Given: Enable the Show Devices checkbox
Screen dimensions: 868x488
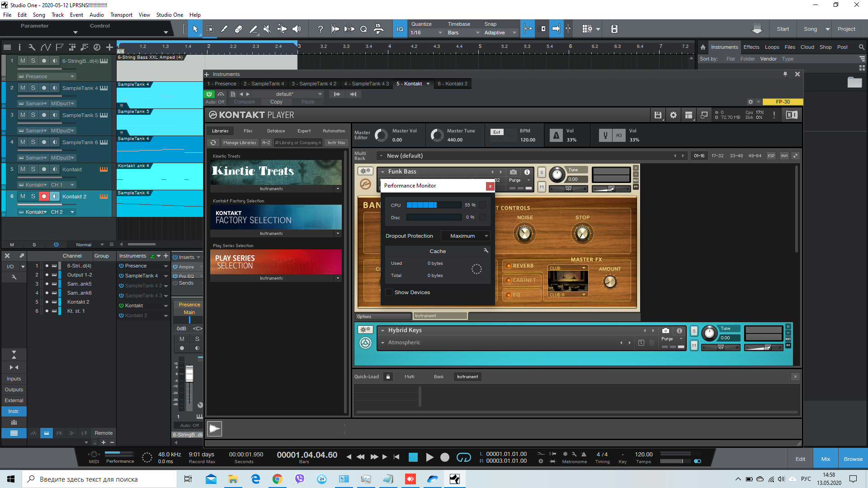Looking at the screenshot, I should [389, 292].
